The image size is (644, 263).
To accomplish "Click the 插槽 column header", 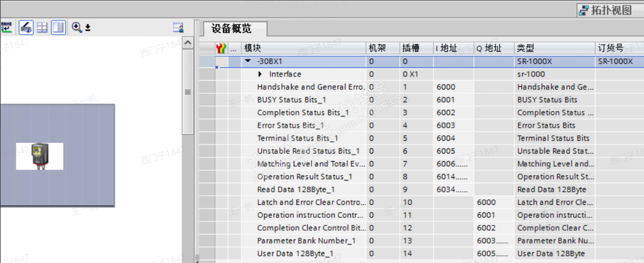I will tap(416, 48).
